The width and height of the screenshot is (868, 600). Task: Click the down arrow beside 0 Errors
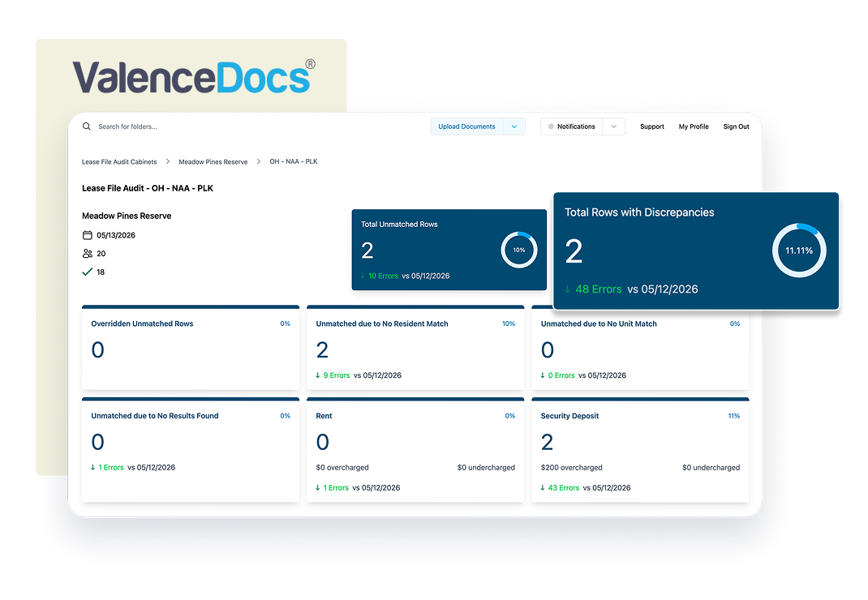click(543, 375)
